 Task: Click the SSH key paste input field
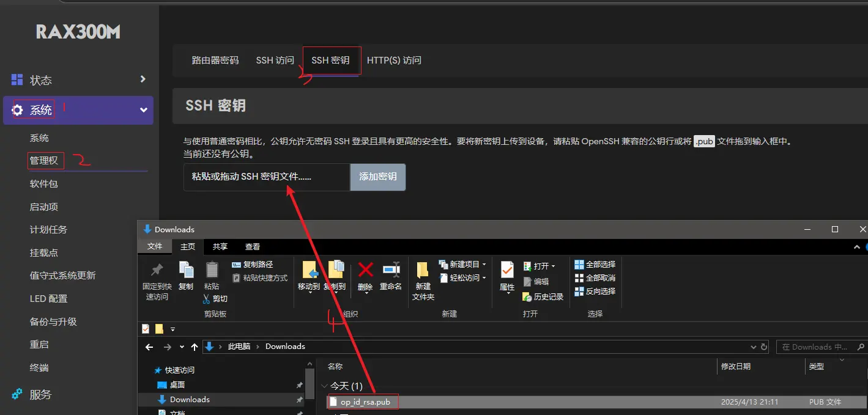tap(267, 177)
